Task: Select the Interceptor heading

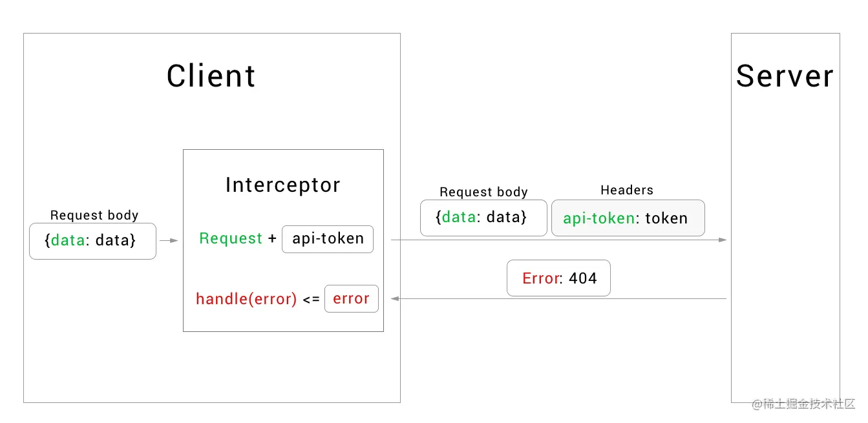Action: (x=282, y=185)
